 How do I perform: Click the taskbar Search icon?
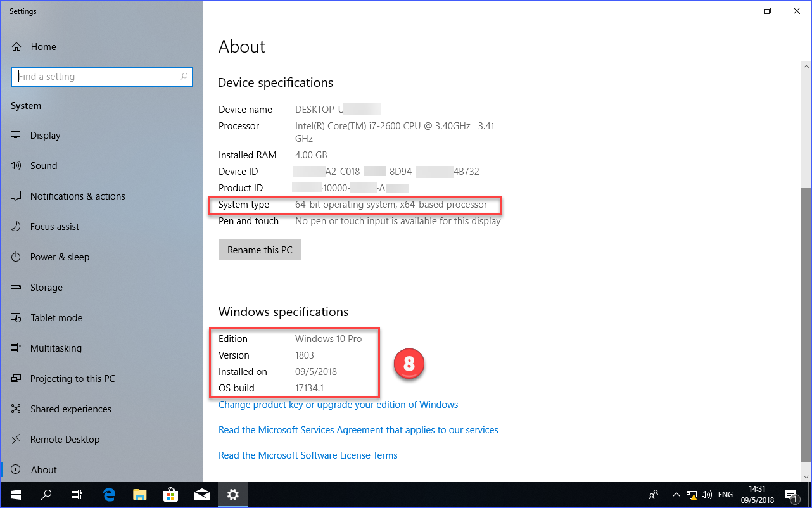(x=46, y=495)
